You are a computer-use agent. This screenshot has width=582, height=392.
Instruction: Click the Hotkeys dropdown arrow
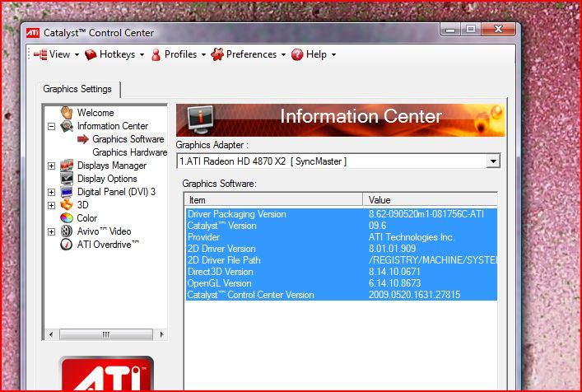tap(142, 55)
